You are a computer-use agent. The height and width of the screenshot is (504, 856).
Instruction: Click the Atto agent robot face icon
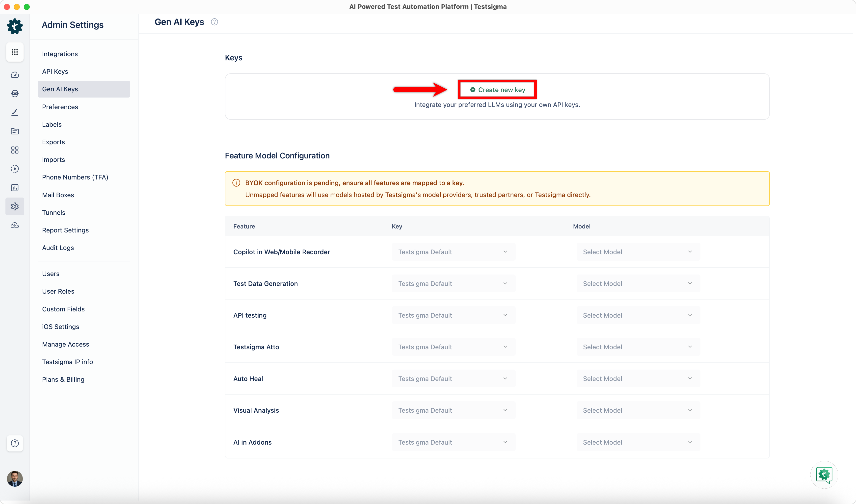(x=15, y=94)
